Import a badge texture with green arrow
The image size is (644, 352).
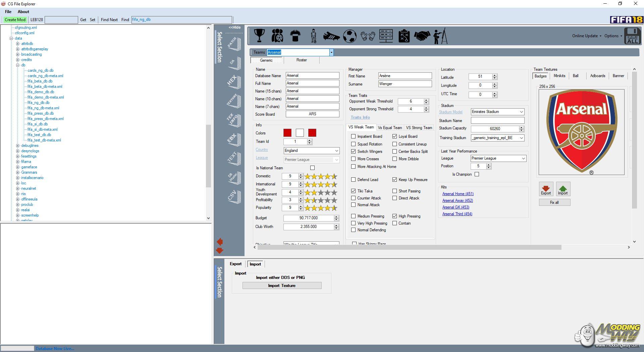pos(563,189)
